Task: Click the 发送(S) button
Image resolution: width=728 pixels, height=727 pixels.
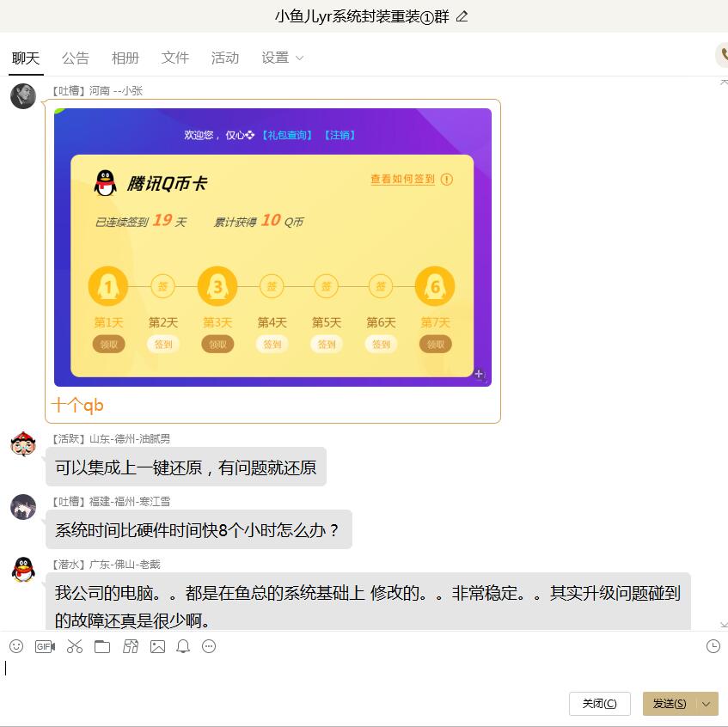Action: [670, 704]
